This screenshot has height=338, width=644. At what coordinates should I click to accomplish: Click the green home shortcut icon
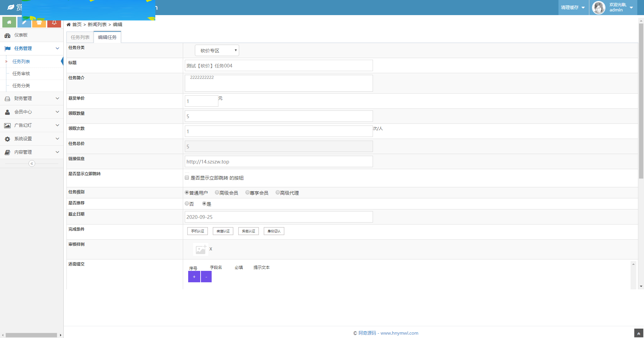(x=9, y=22)
